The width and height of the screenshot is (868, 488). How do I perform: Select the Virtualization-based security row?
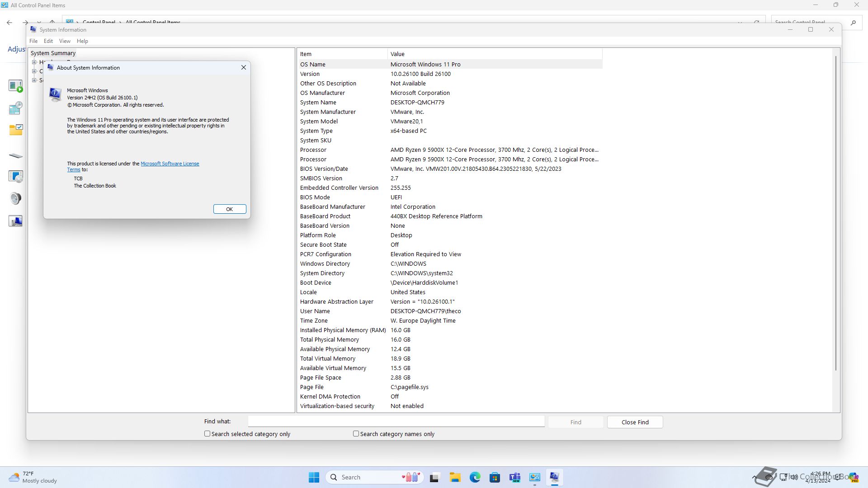click(x=450, y=406)
